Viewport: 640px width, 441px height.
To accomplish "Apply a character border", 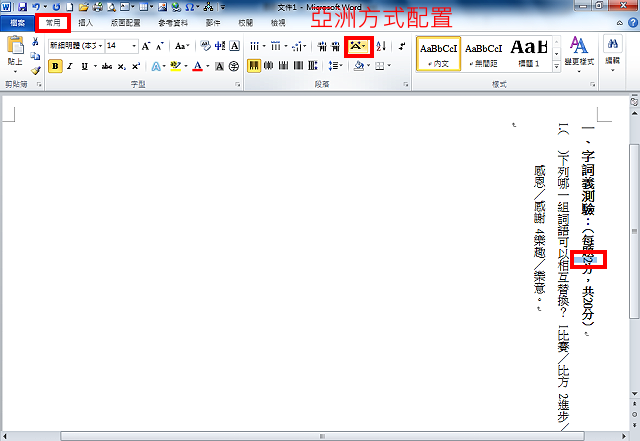I will [235, 46].
